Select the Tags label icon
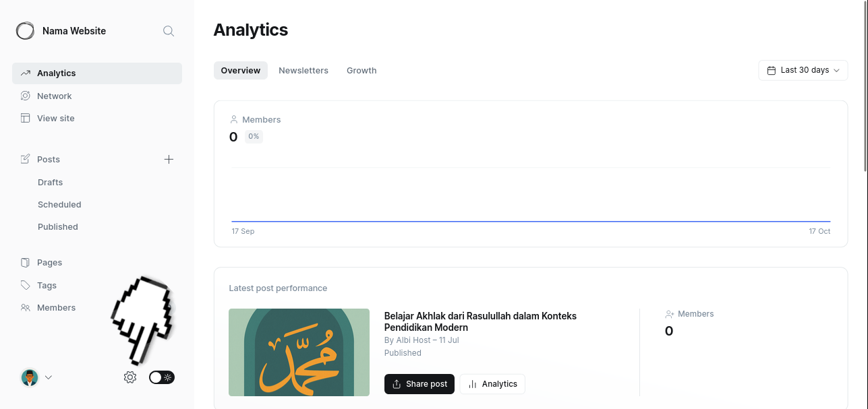Screen dimensions: 868x409 point(25,285)
